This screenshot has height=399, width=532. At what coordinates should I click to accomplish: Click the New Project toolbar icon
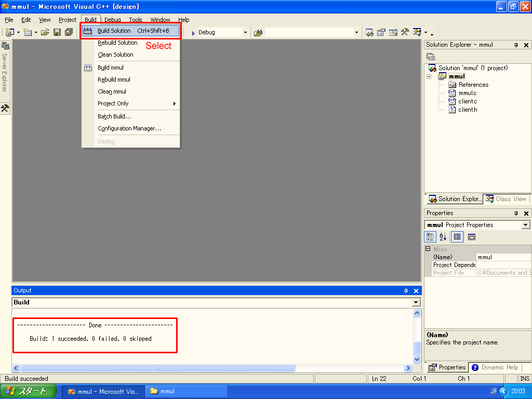point(9,32)
